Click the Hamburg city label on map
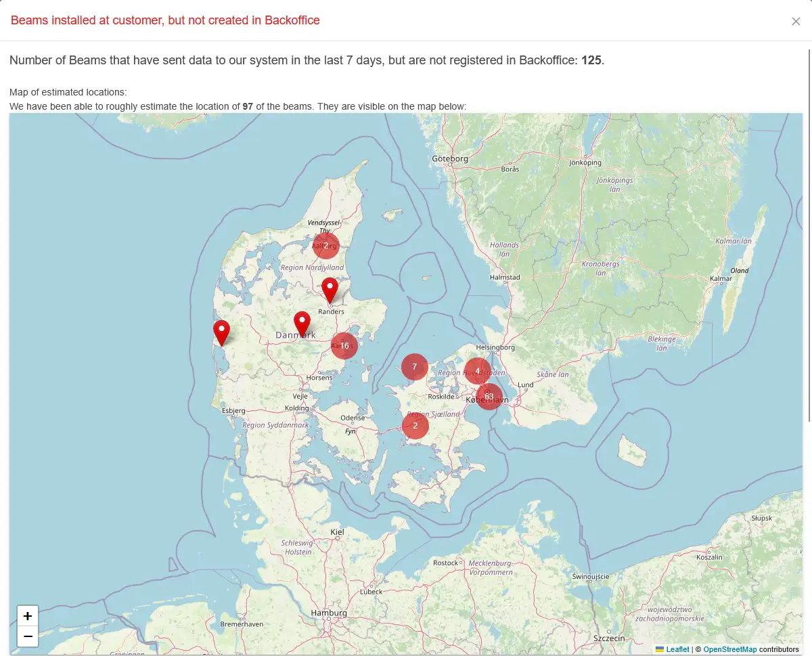 point(329,613)
